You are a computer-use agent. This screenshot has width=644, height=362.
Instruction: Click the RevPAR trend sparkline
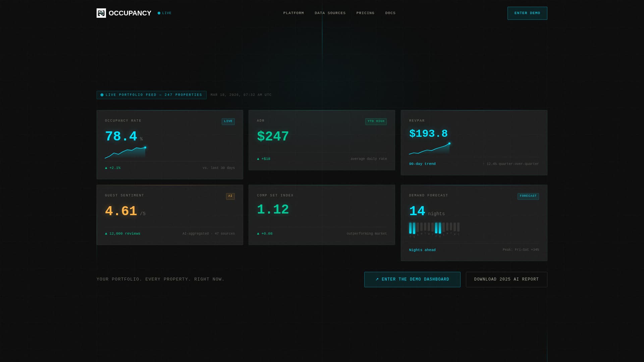[x=429, y=149]
